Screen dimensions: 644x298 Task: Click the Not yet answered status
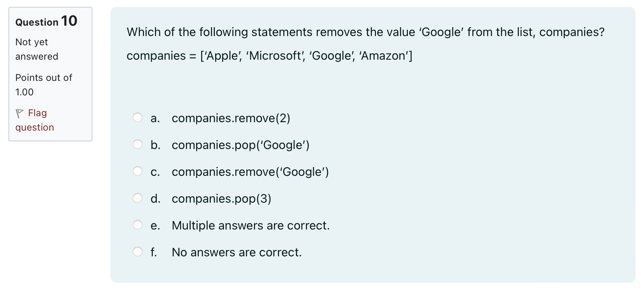pos(37,49)
